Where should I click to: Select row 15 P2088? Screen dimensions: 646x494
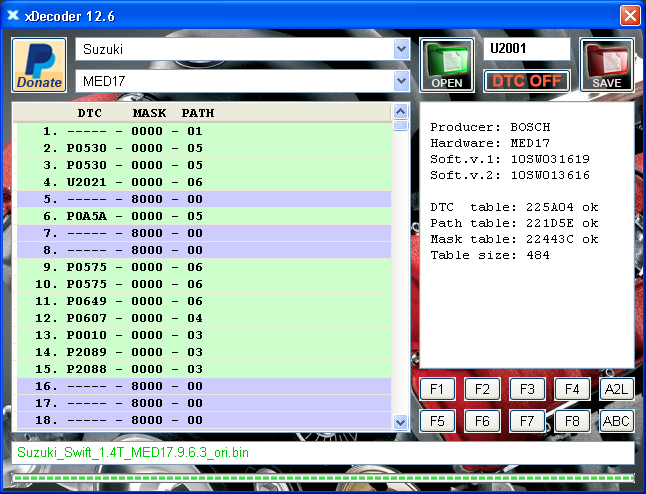[x=204, y=369]
